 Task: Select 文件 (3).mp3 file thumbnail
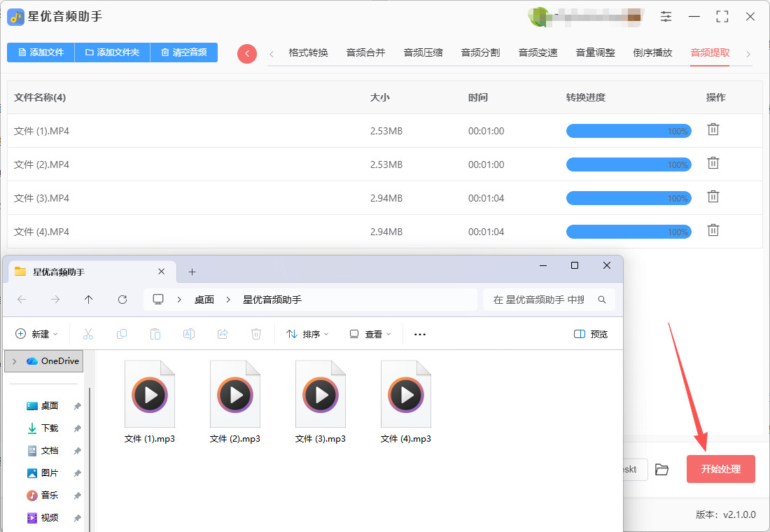(x=321, y=395)
